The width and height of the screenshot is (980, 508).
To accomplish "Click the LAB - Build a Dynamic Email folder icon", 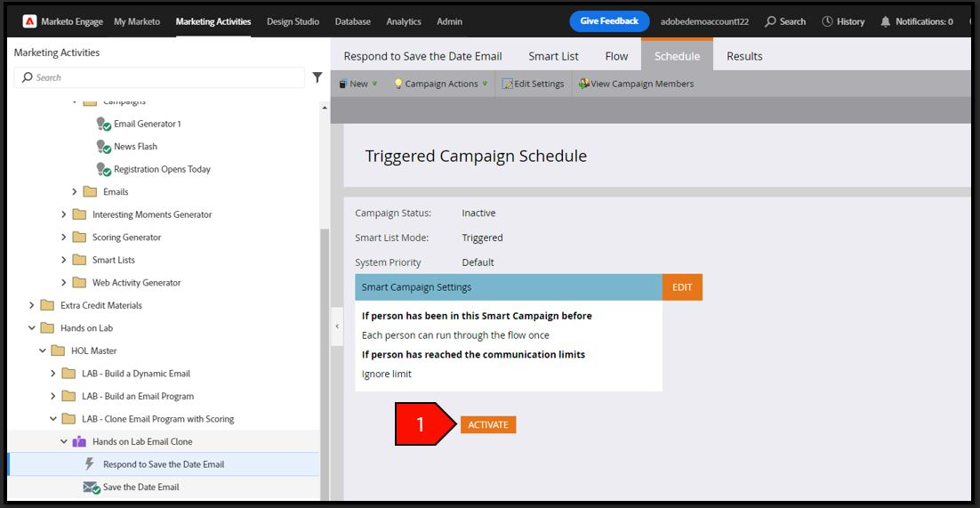I will pyautogui.click(x=68, y=374).
